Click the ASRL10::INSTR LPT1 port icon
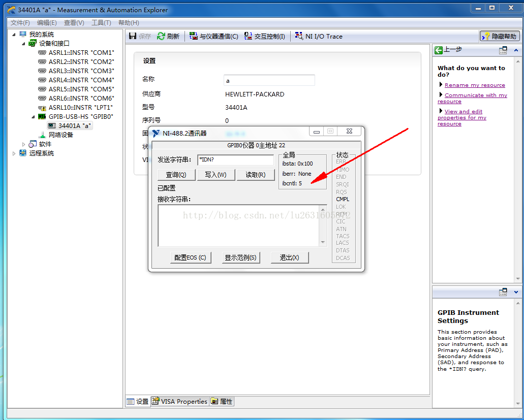524x420 pixels. [x=42, y=108]
